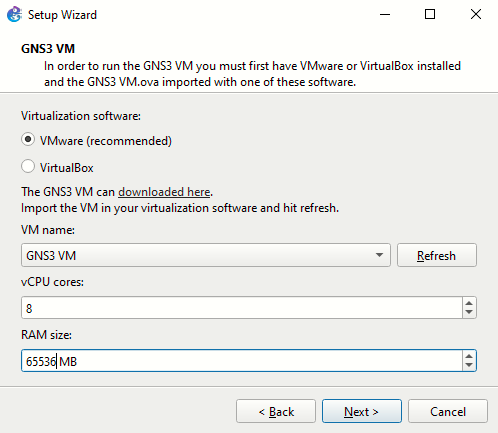The width and height of the screenshot is (498, 433).
Task: Increase vCPU cores with up arrow
Action: click(469, 303)
